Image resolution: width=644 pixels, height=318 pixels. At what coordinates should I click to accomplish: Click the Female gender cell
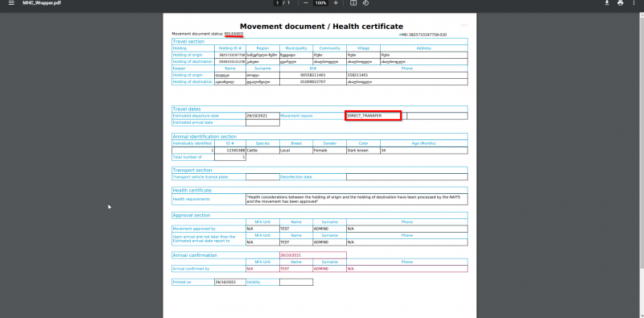click(329, 151)
